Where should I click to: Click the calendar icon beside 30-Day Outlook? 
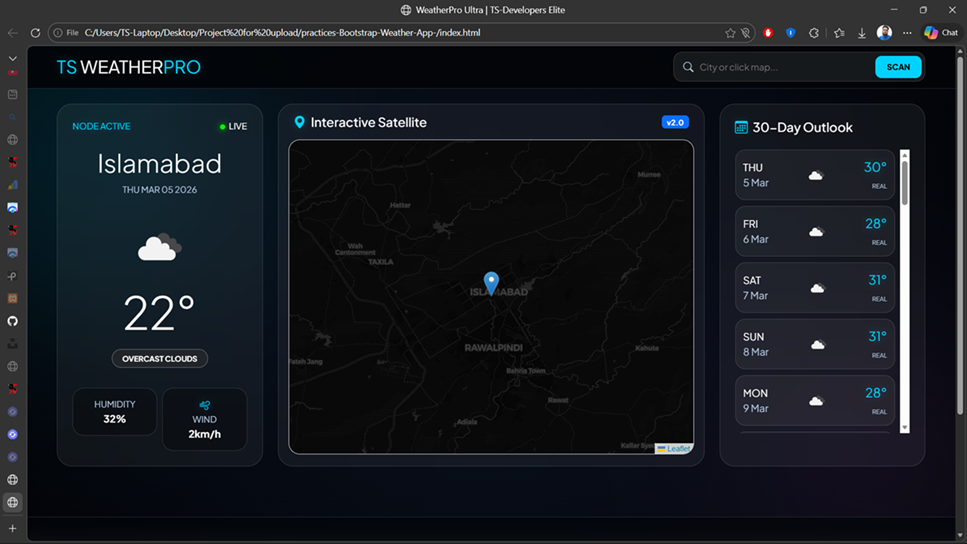click(741, 128)
